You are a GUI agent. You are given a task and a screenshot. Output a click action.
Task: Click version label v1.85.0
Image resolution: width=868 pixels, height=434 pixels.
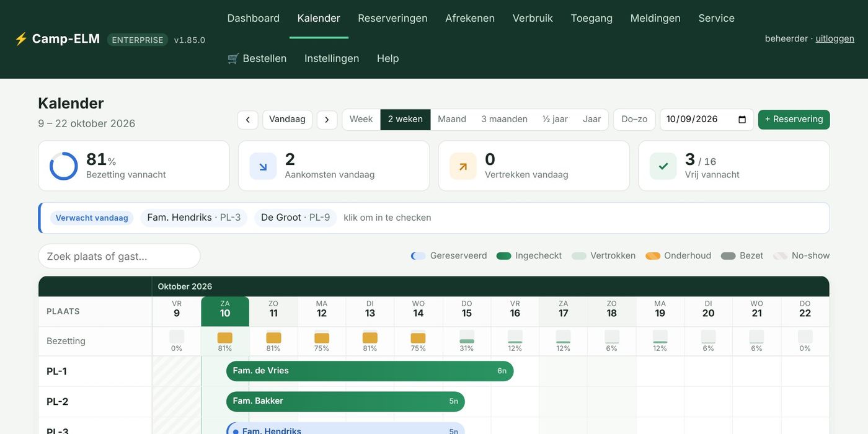190,40
